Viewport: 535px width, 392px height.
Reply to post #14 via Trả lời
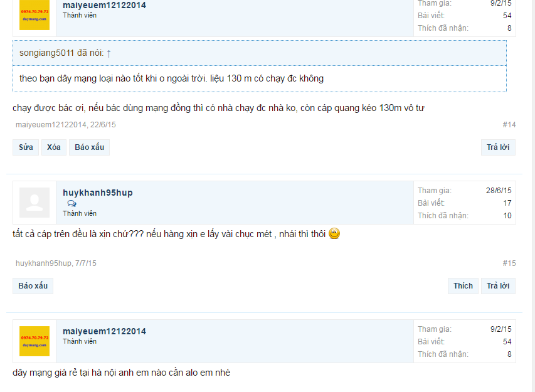pyautogui.click(x=497, y=147)
